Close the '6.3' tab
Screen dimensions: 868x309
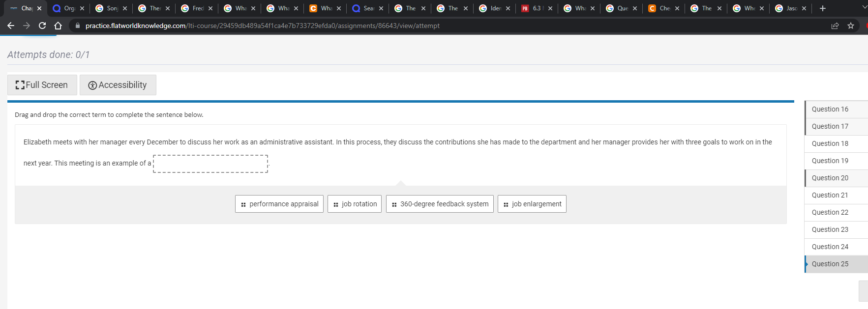tap(550, 8)
